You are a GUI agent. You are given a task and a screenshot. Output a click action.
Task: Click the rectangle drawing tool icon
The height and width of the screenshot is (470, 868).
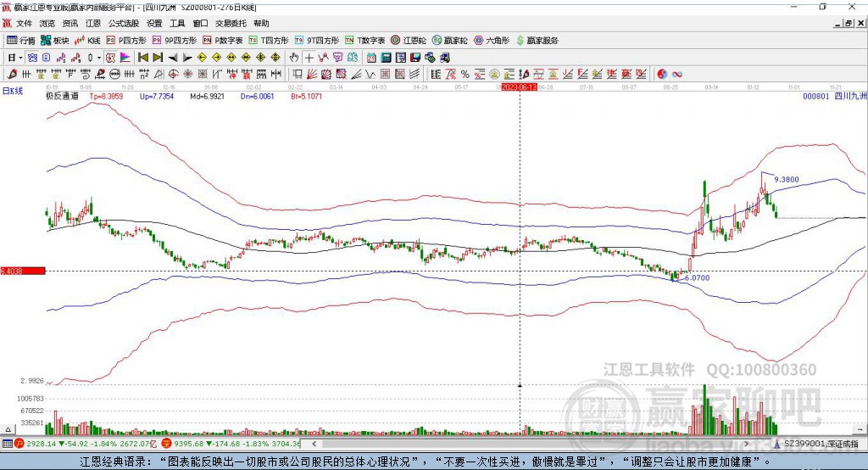(298, 74)
